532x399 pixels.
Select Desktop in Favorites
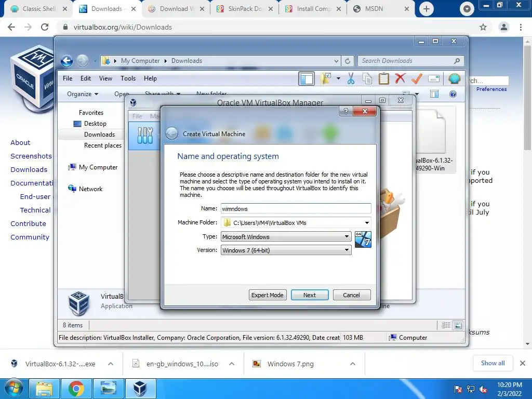coord(95,124)
